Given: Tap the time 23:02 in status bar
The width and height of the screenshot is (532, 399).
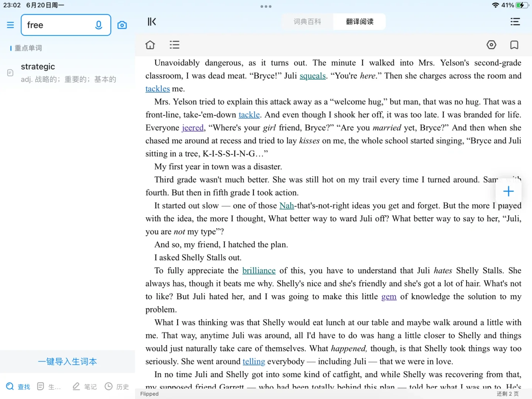Looking at the screenshot, I should [x=12, y=5].
